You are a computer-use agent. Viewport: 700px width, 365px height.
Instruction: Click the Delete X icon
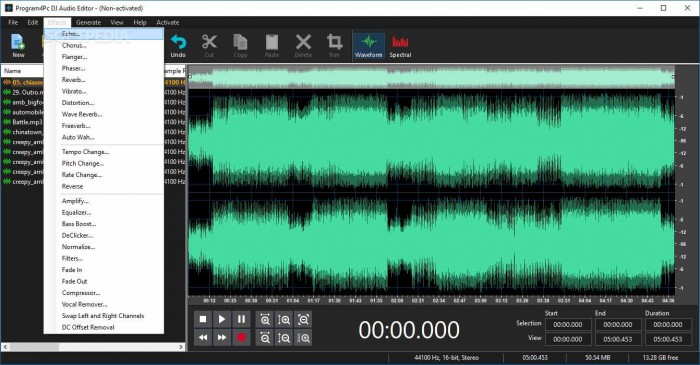pos(303,46)
